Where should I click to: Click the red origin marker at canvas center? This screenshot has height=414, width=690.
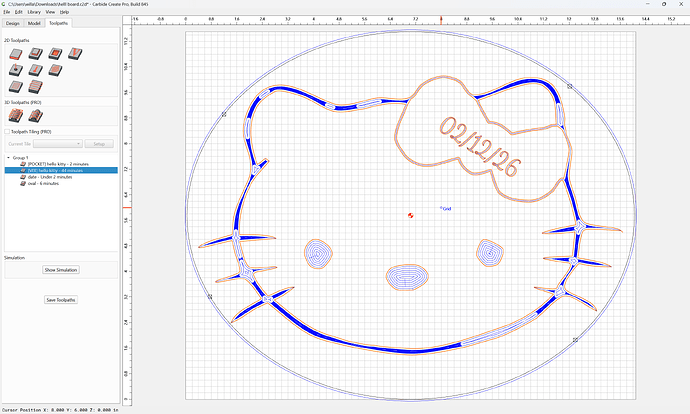click(411, 215)
